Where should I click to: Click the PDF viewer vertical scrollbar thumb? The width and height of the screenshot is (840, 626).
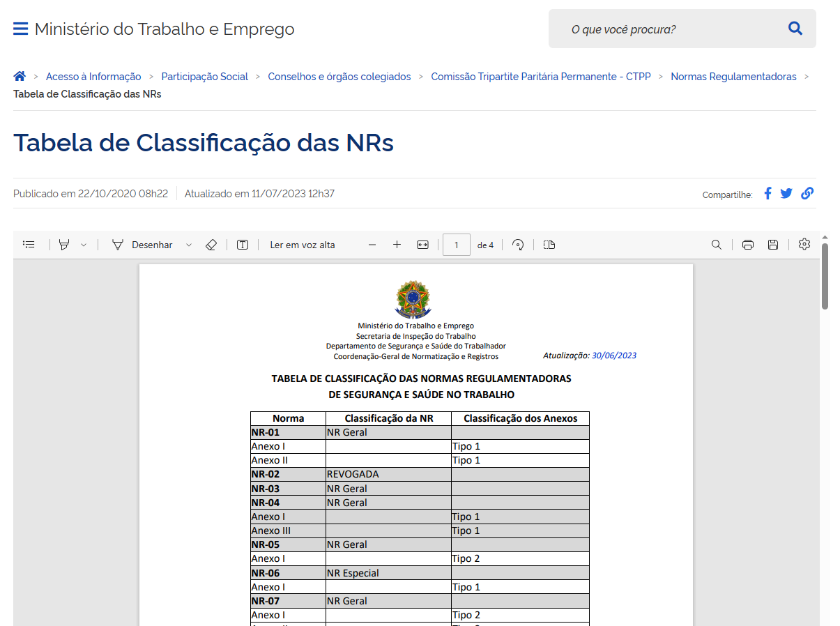pos(825,275)
